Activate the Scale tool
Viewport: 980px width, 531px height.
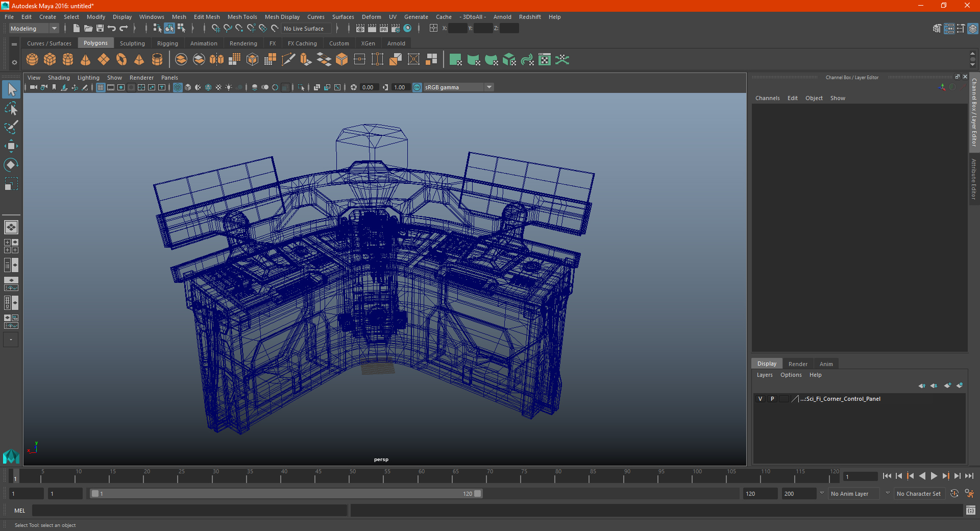(x=11, y=183)
